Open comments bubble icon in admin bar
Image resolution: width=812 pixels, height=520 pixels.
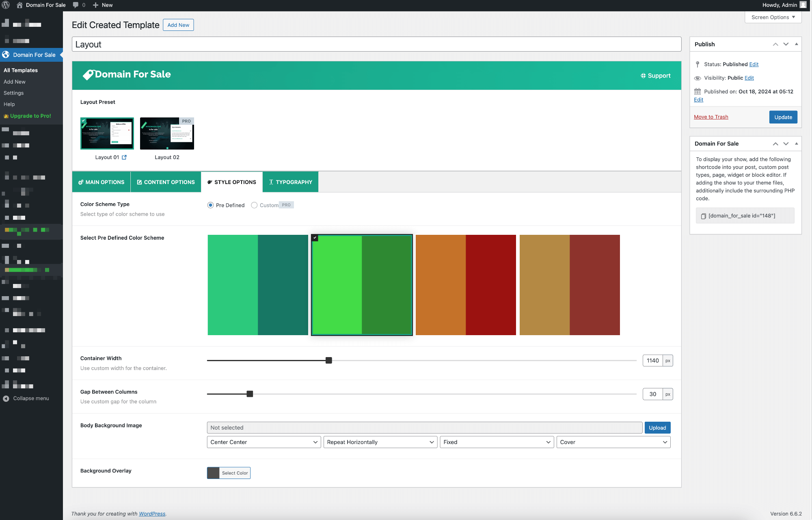click(x=76, y=5)
